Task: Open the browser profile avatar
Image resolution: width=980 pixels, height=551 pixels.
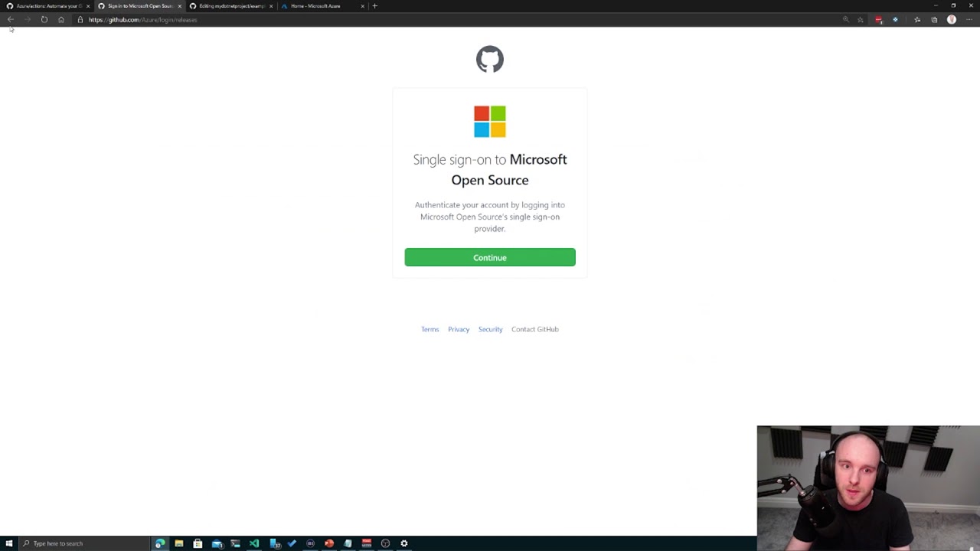Action: point(952,20)
